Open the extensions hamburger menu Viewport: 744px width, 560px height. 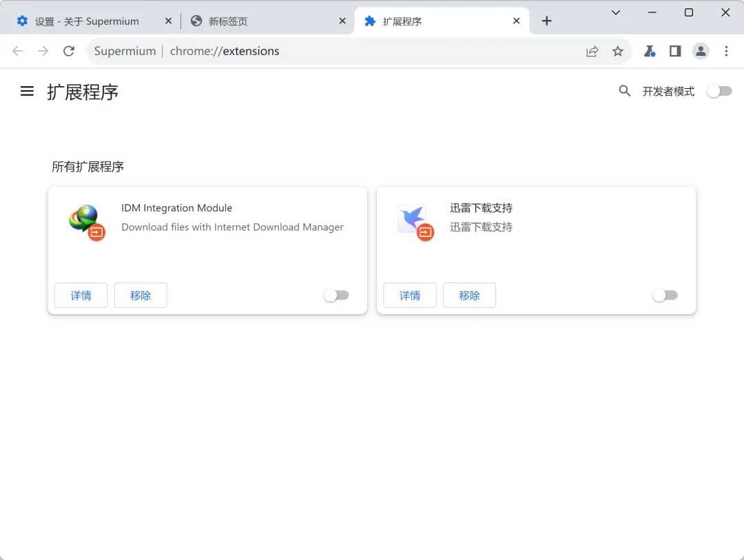point(27,91)
